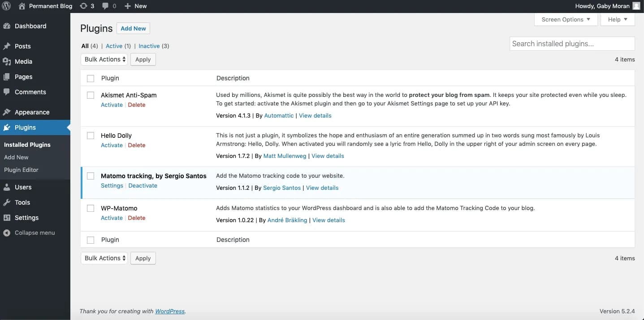Open Add New in the Plugins submenu
This screenshot has width=644, height=320.
point(16,157)
